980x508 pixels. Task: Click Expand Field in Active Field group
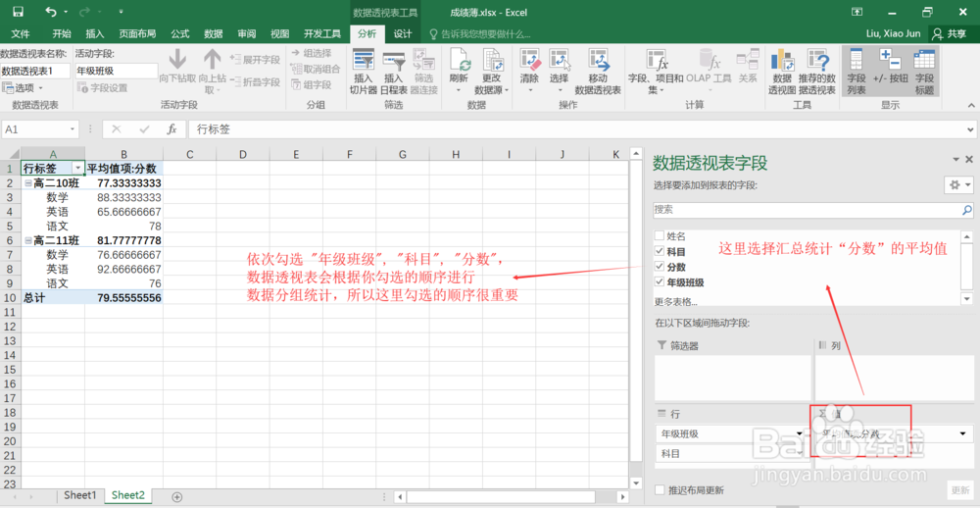point(255,60)
